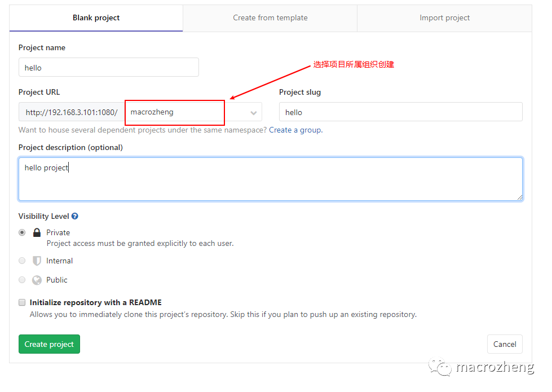
Task: Click the Public globe icon
Action: 37,280
